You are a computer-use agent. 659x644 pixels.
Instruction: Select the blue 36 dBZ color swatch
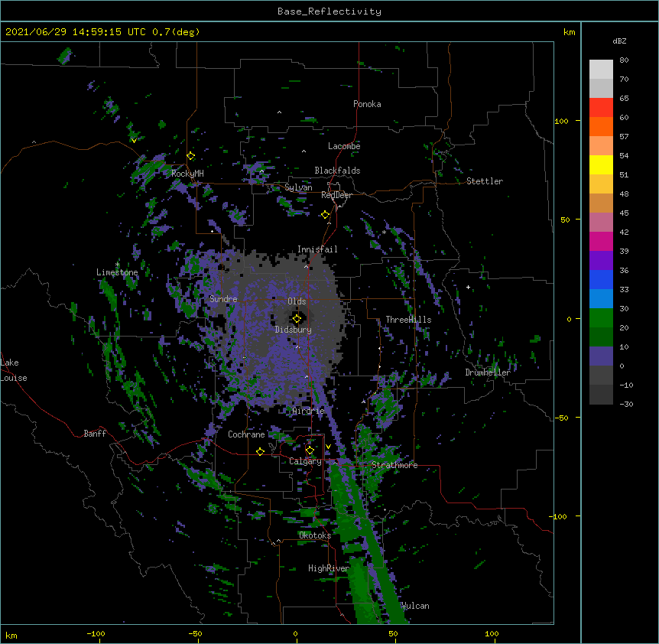(x=601, y=279)
